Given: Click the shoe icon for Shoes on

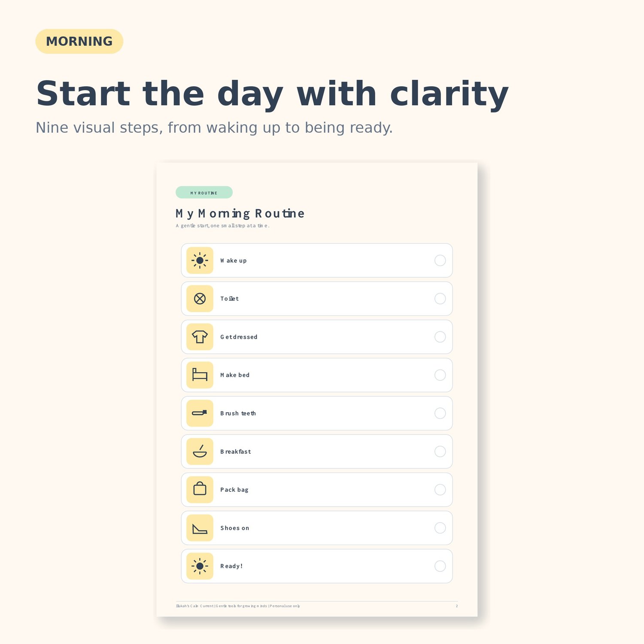Looking at the screenshot, I should tap(200, 528).
